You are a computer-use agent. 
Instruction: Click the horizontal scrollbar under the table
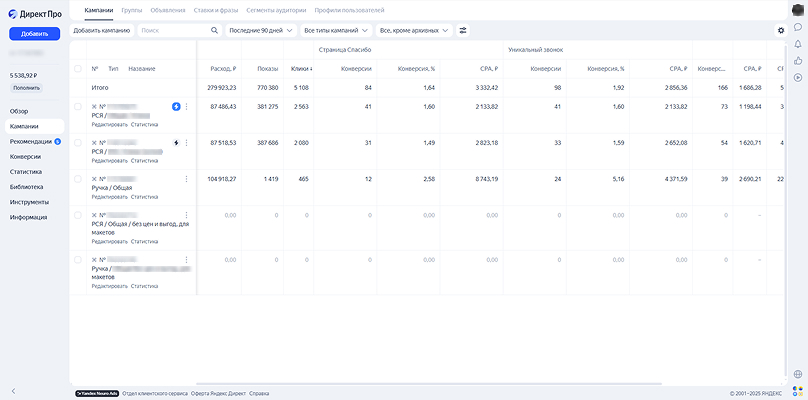tap(429, 384)
